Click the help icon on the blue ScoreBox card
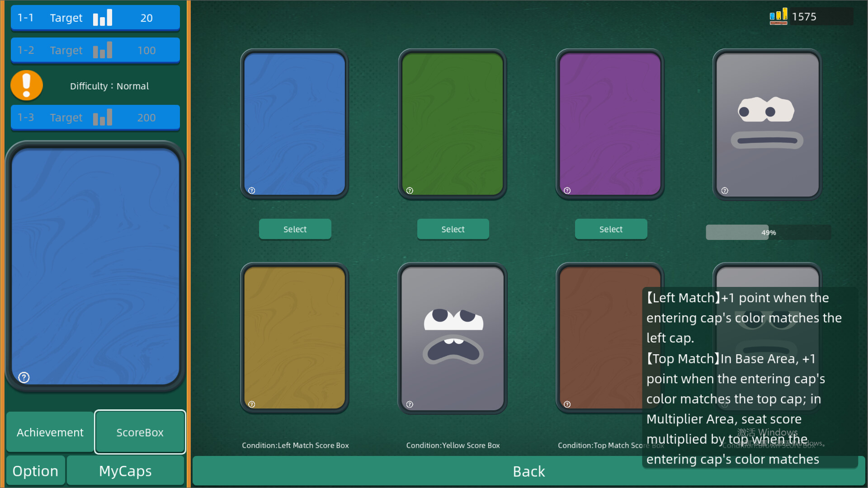 pyautogui.click(x=252, y=190)
